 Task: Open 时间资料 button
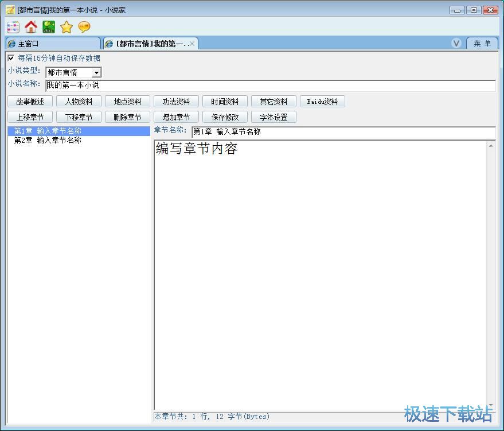[225, 102]
